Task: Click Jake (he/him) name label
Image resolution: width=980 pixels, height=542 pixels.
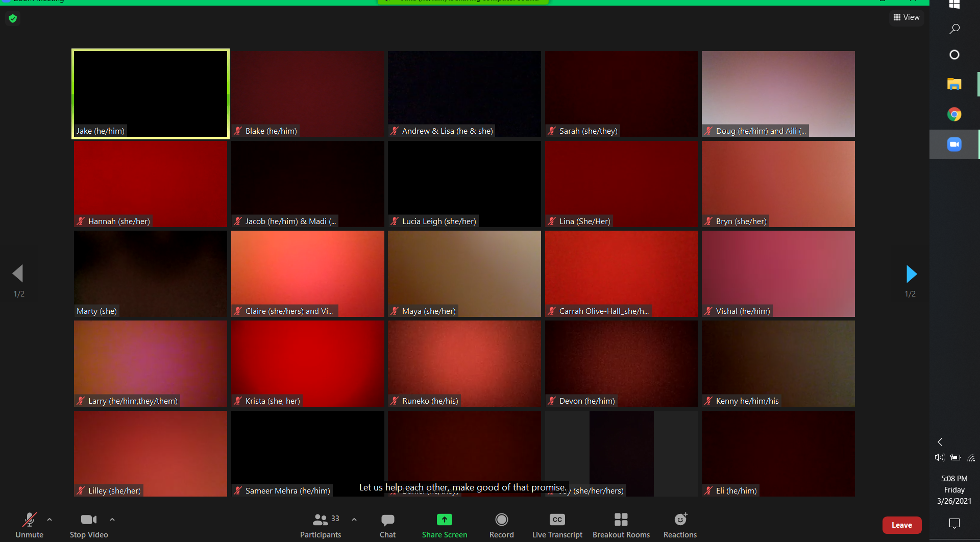Action: click(101, 131)
